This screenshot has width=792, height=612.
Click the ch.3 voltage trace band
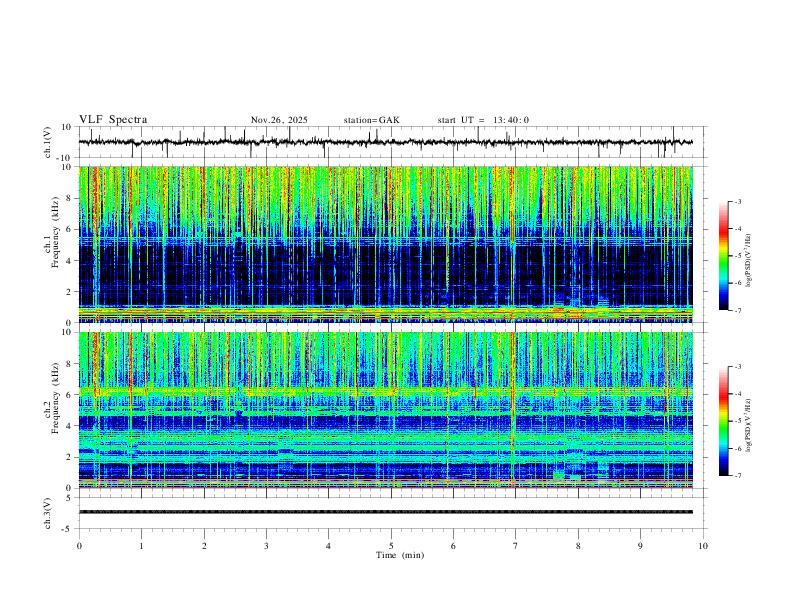point(385,512)
